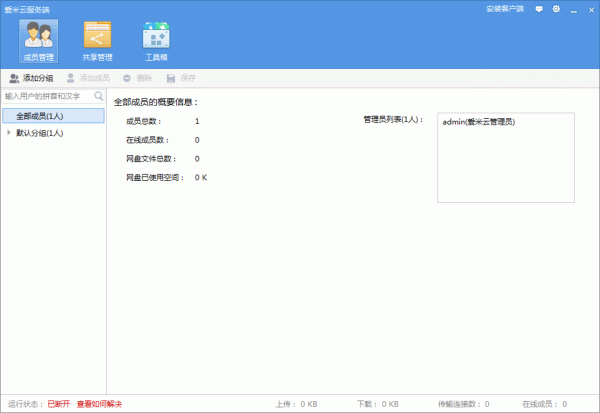Minimize the 爱米云服务端 window
Viewport: 600px width, 413px height.
coord(572,8)
